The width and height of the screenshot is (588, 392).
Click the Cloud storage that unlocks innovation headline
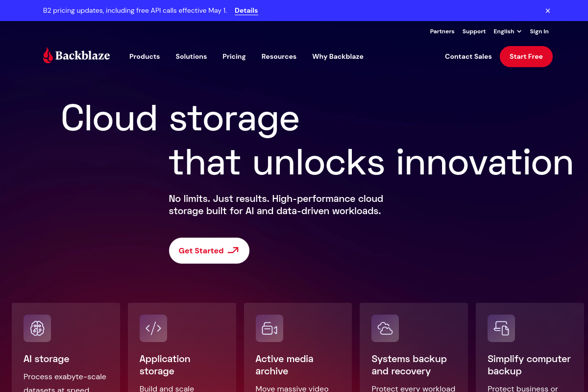317,140
